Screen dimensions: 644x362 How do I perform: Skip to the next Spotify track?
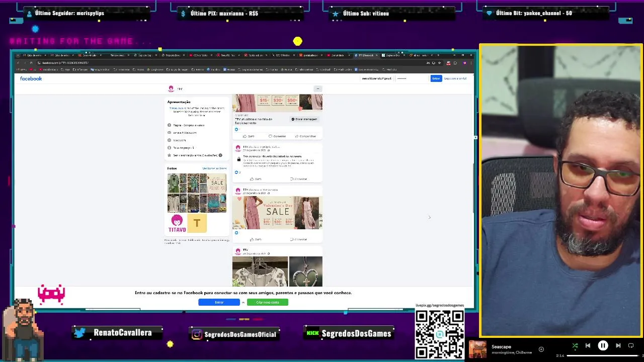[x=618, y=346]
